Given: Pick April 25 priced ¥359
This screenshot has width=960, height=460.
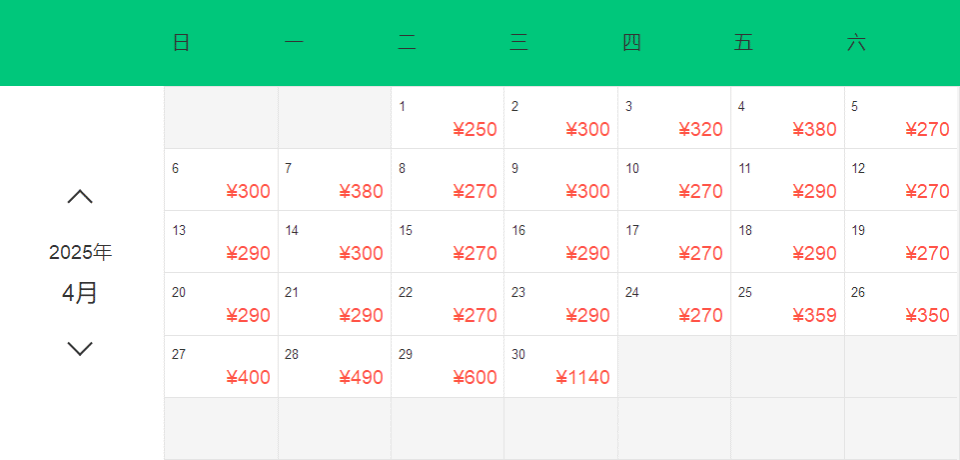Looking at the screenshot, I should tap(787, 304).
